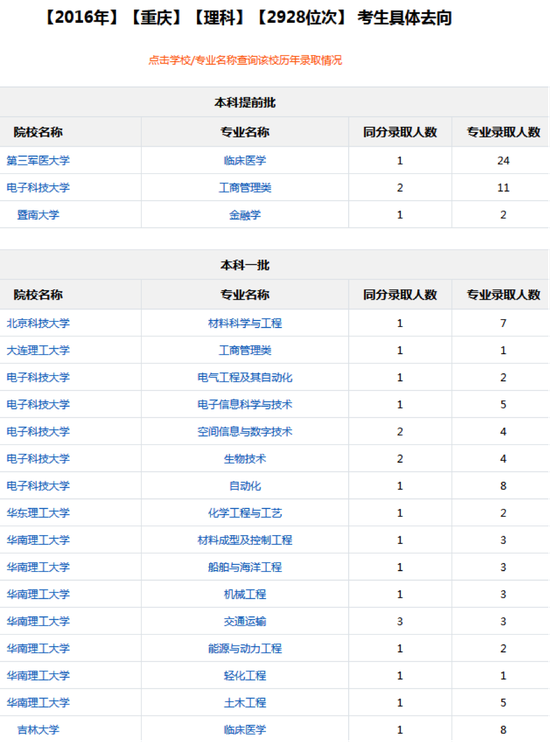Open the 暨南大学 school link
This screenshot has width=550, height=742.
point(38,214)
